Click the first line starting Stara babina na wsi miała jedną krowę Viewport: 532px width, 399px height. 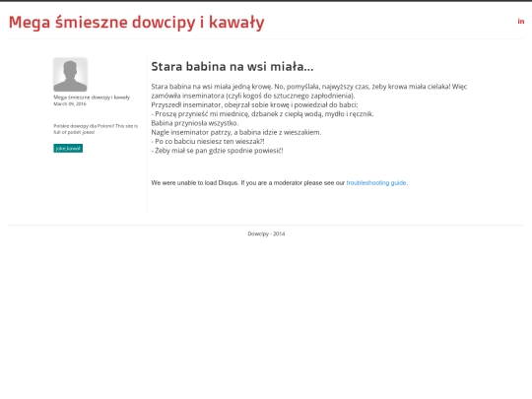click(309, 87)
